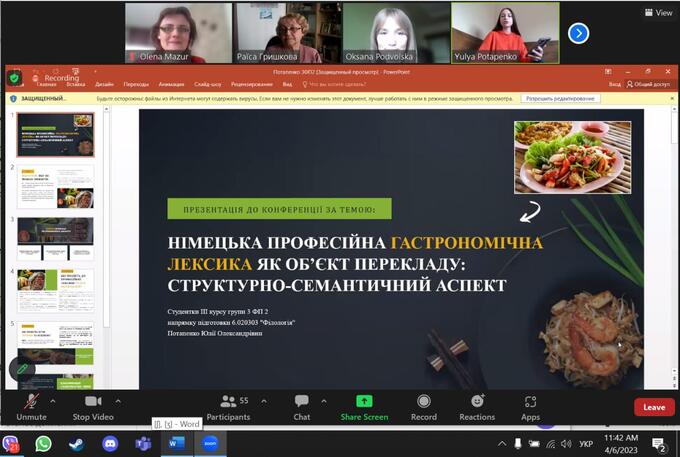Expand audio options arrow next to Unmute
680x457 pixels.
(57, 399)
